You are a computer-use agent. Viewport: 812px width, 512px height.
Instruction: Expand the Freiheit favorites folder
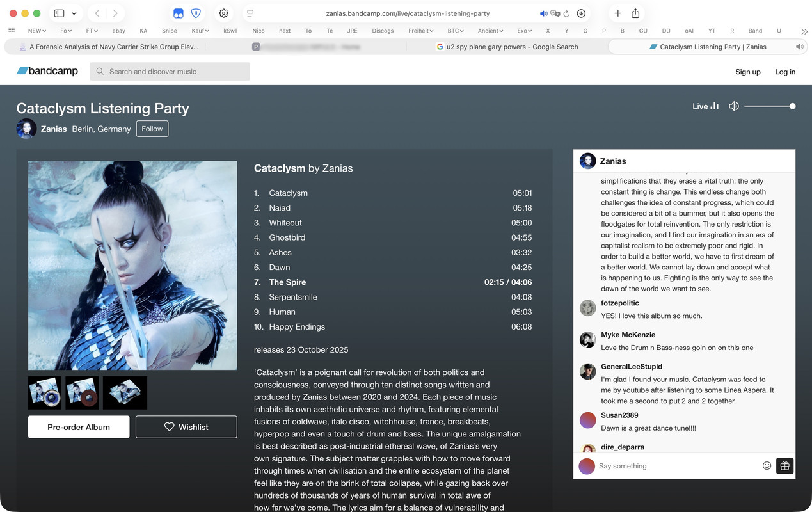[x=420, y=31]
